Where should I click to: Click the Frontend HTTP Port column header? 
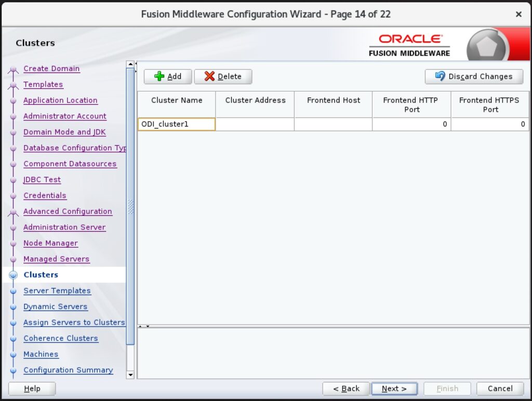tap(411, 104)
